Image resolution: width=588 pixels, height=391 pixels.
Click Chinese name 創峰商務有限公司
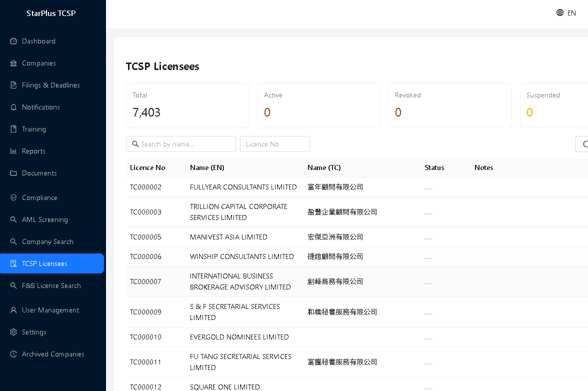point(335,281)
